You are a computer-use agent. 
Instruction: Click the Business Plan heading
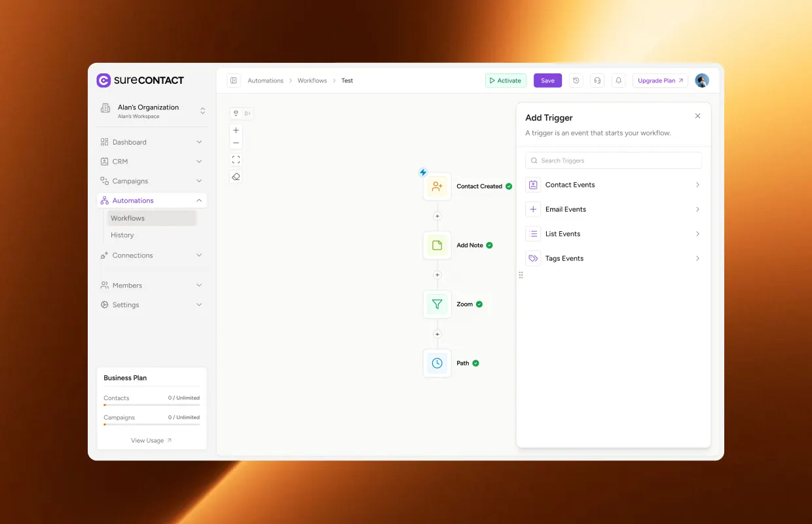125,378
